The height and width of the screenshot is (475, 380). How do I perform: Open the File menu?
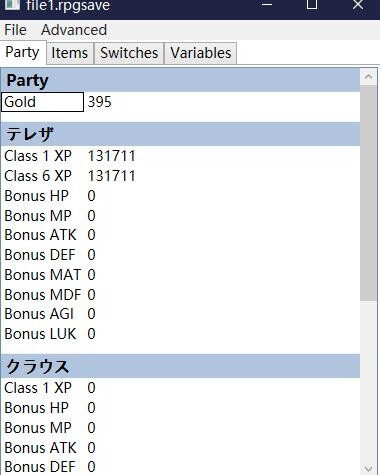pos(15,30)
